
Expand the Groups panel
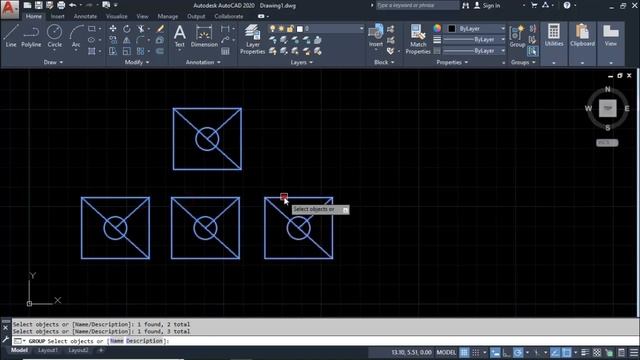523,62
